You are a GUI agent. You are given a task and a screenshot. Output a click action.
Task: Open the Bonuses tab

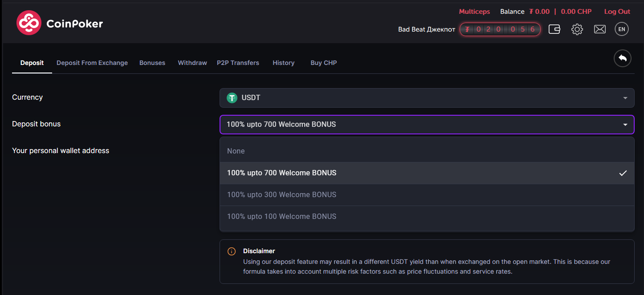point(152,63)
